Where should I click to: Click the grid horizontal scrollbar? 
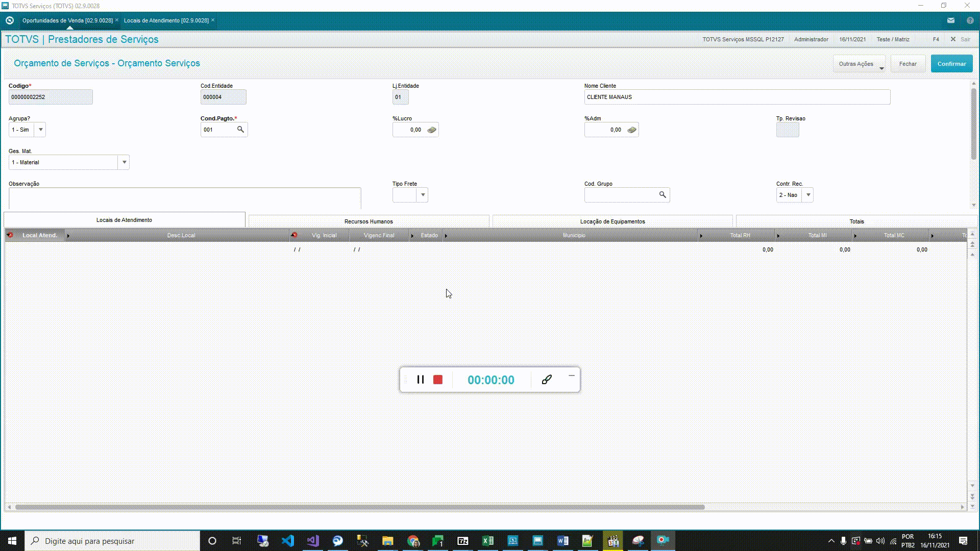click(x=360, y=507)
